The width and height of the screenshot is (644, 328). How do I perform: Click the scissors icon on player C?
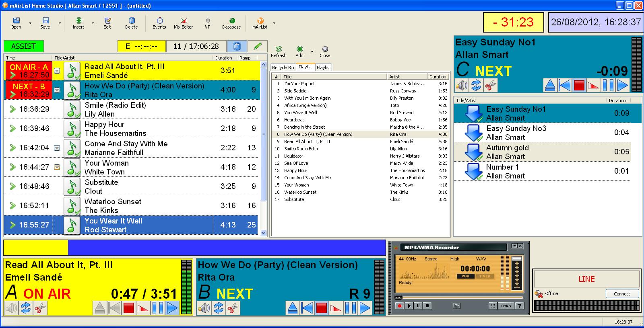[491, 85]
